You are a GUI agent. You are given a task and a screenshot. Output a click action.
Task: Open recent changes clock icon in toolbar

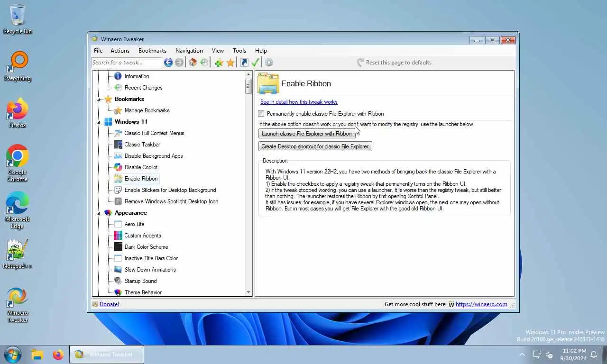pyautogui.click(x=204, y=63)
